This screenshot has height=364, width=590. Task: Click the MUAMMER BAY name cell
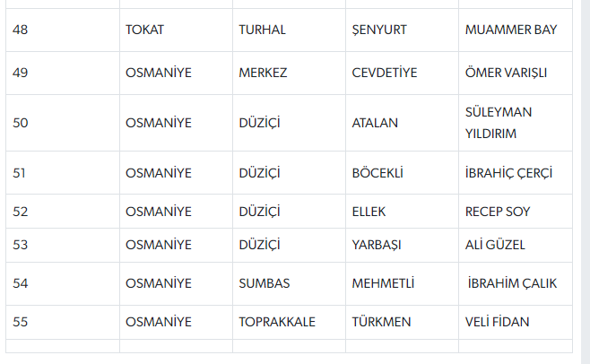coord(516,30)
